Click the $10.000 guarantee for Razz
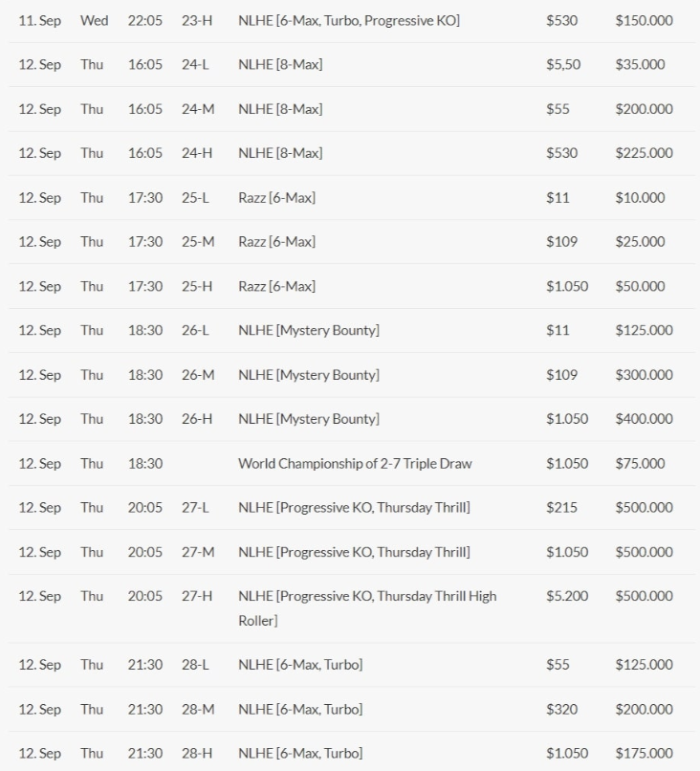This screenshot has width=700, height=771. (640, 198)
